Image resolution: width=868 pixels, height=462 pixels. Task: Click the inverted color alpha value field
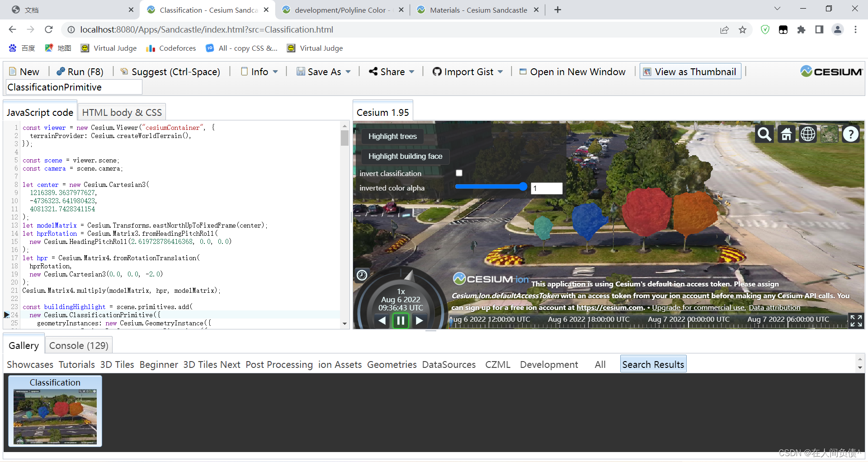pos(547,188)
